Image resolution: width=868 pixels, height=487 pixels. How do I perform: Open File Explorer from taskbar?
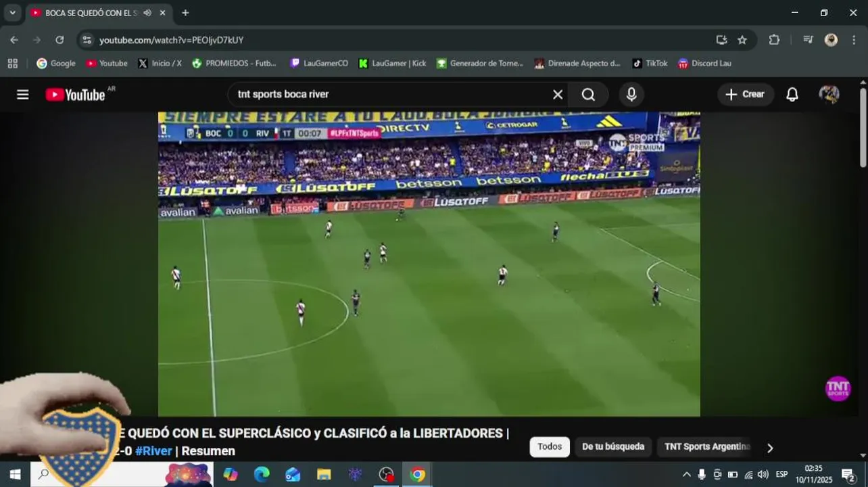pos(324,475)
